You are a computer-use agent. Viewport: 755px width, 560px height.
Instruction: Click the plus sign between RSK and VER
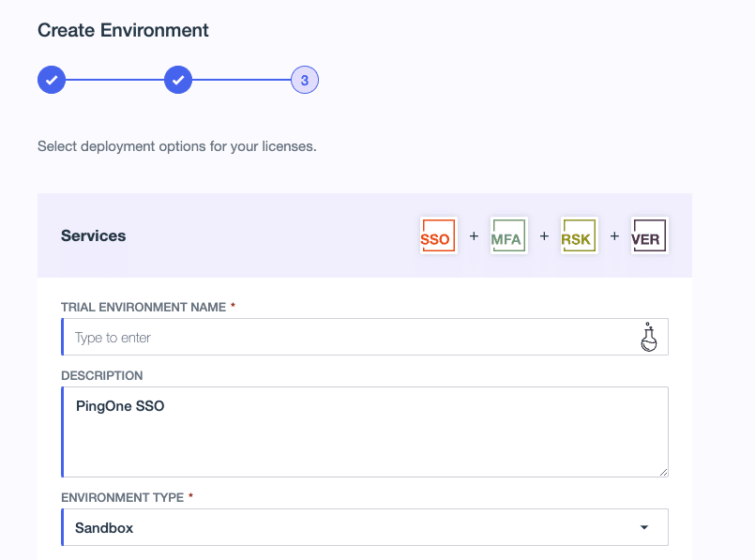tap(614, 236)
